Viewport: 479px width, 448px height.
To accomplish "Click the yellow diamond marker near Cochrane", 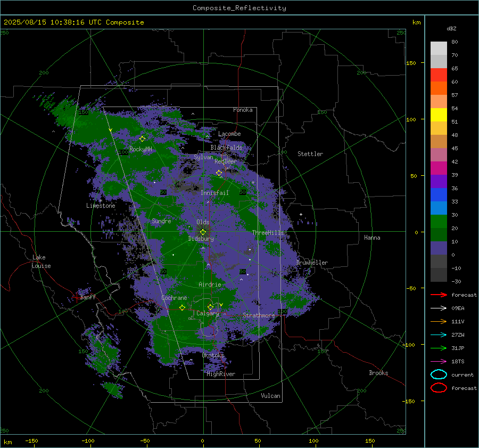I will pyautogui.click(x=182, y=307).
